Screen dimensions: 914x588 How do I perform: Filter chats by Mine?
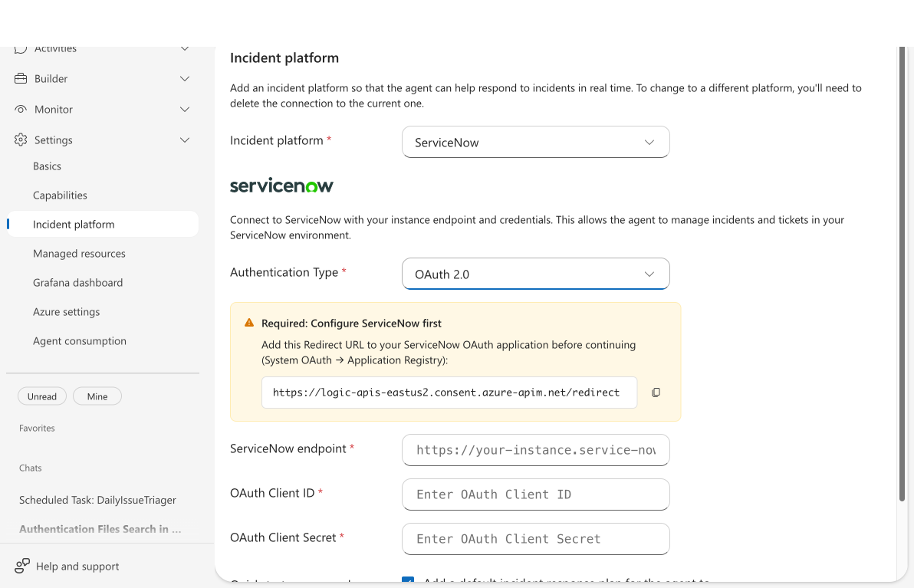97,396
